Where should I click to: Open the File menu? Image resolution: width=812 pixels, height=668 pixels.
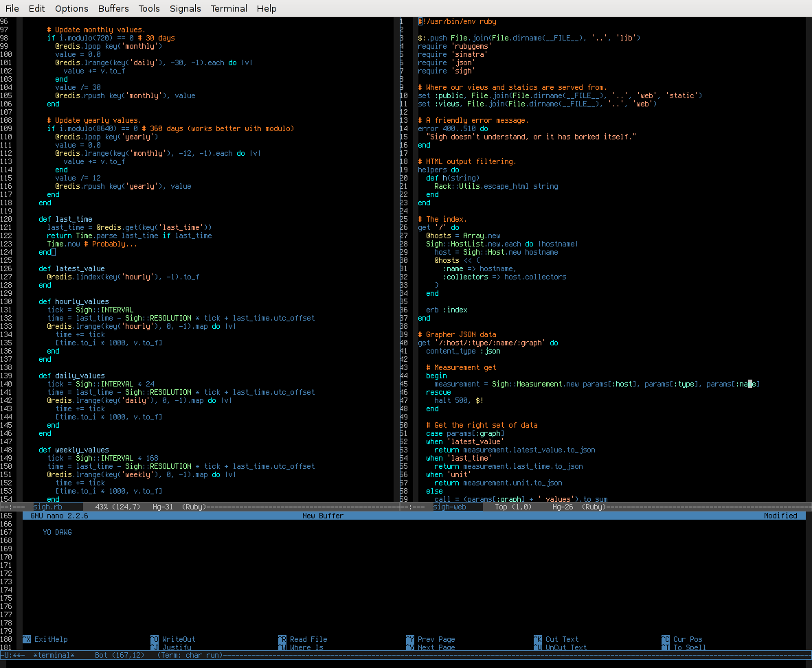[x=12, y=8]
